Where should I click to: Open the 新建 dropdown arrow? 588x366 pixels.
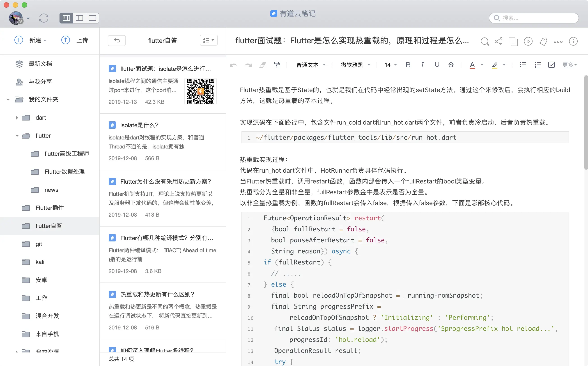45,40
